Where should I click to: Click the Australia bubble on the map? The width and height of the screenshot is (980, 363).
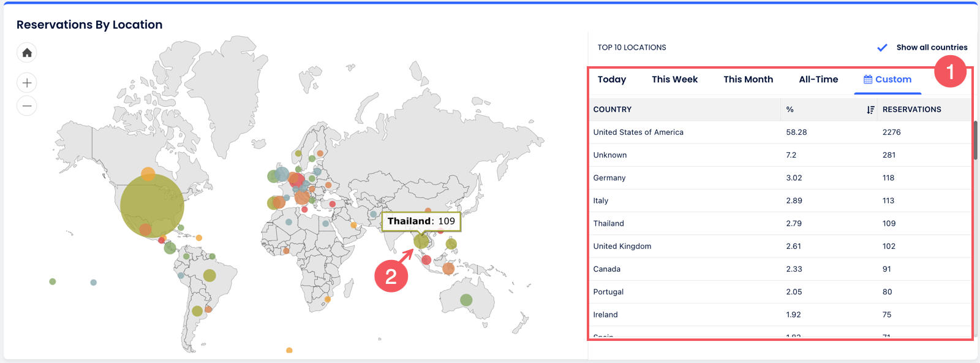(x=466, y=300)
